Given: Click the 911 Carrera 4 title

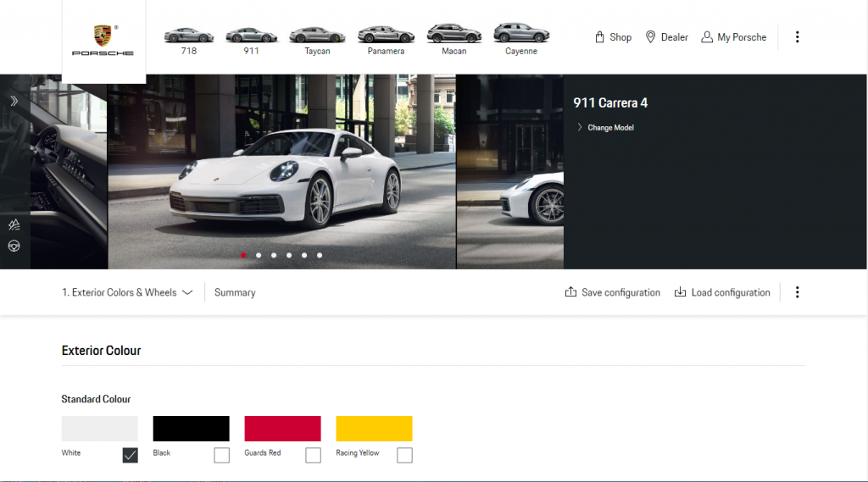Looking at the screenshot, I should pos(610,103).
